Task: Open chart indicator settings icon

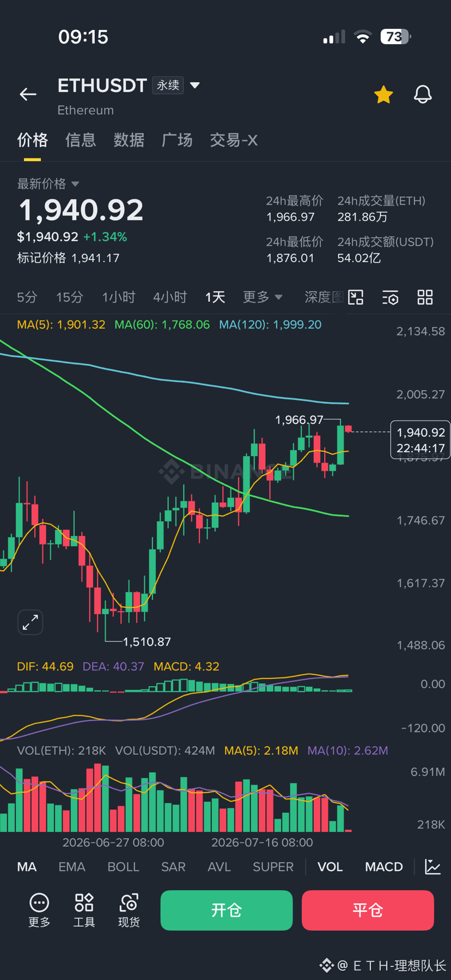Action: point(391,298)
